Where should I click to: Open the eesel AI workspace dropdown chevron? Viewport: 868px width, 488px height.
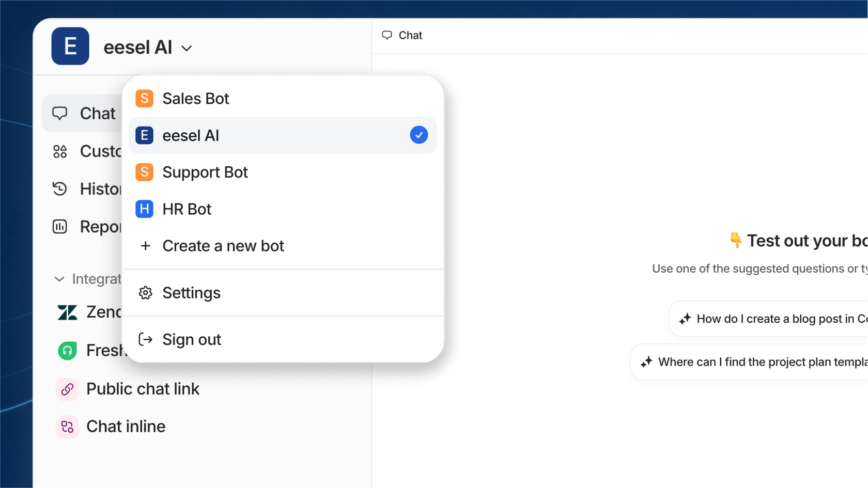(x=187, y=48)
